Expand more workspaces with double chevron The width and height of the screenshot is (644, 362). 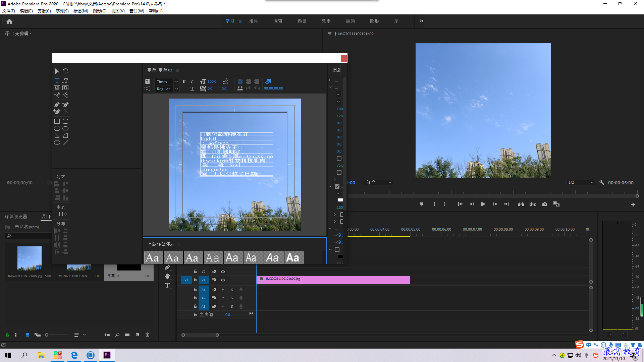point(422,21)
